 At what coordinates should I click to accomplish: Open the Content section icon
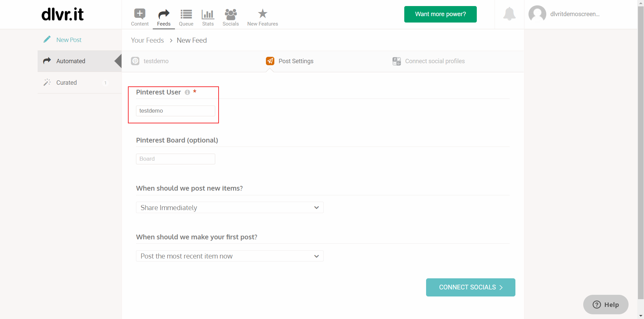(x=140, y=14)
